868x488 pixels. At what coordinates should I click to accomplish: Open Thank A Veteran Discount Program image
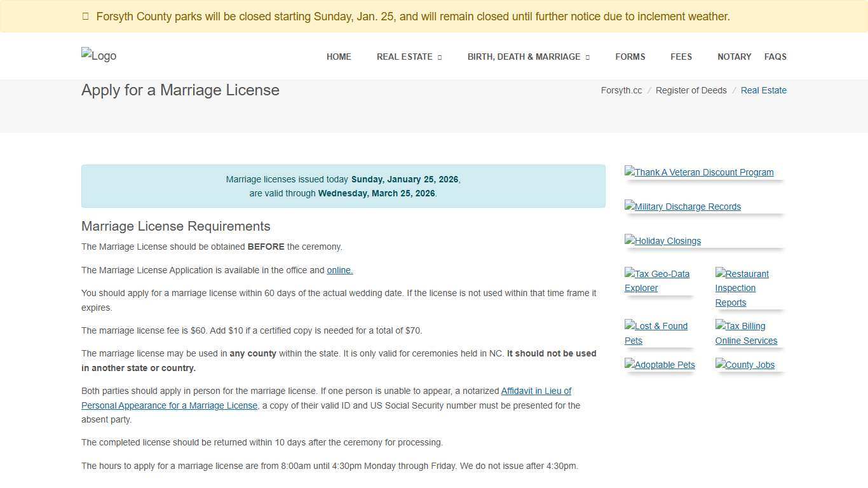click(699, 172)
